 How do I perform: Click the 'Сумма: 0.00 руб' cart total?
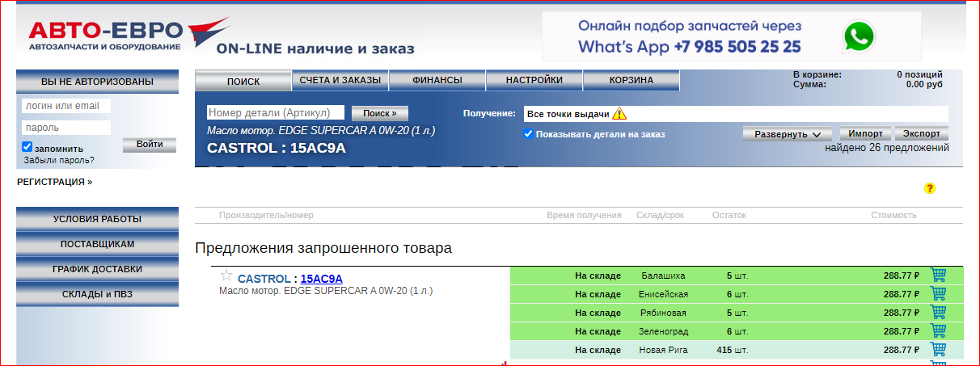[x=868, y=84]
